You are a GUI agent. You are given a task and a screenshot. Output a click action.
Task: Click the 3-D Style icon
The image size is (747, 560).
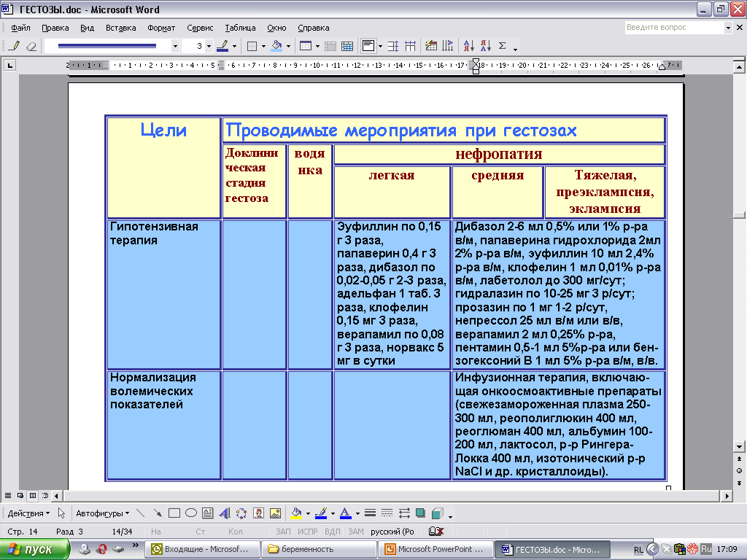tap(438, 513)
